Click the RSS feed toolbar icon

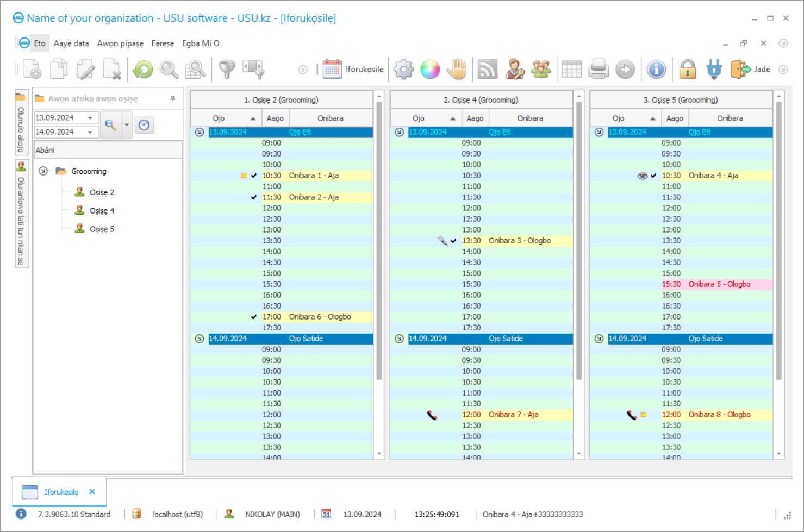coord(487,70)
